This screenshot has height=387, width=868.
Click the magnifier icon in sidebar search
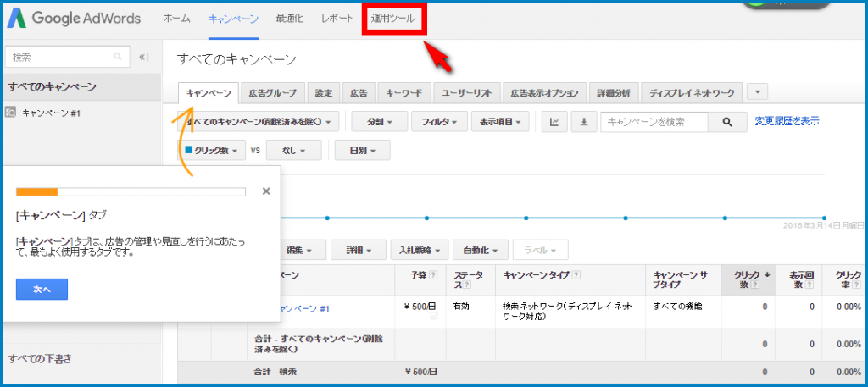pyautogui.click(x=117, y=57)
